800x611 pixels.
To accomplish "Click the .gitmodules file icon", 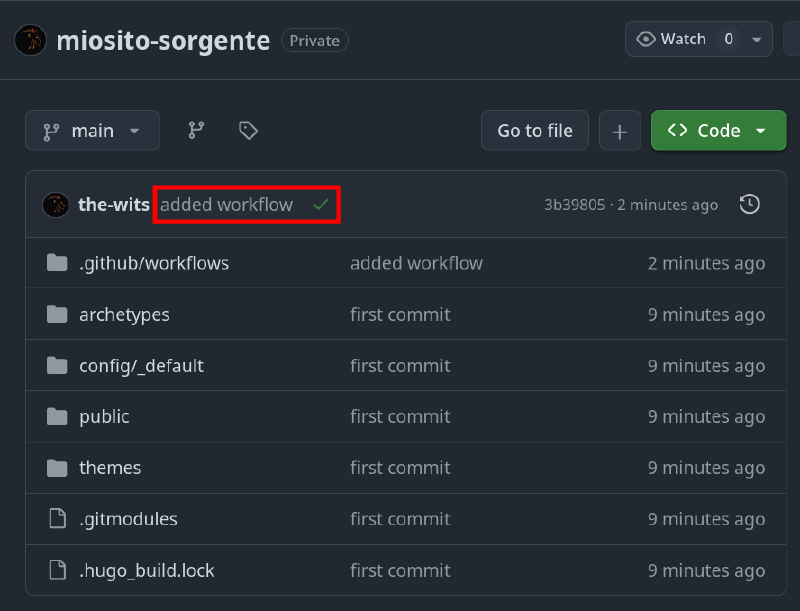I will tap(57, 519).
